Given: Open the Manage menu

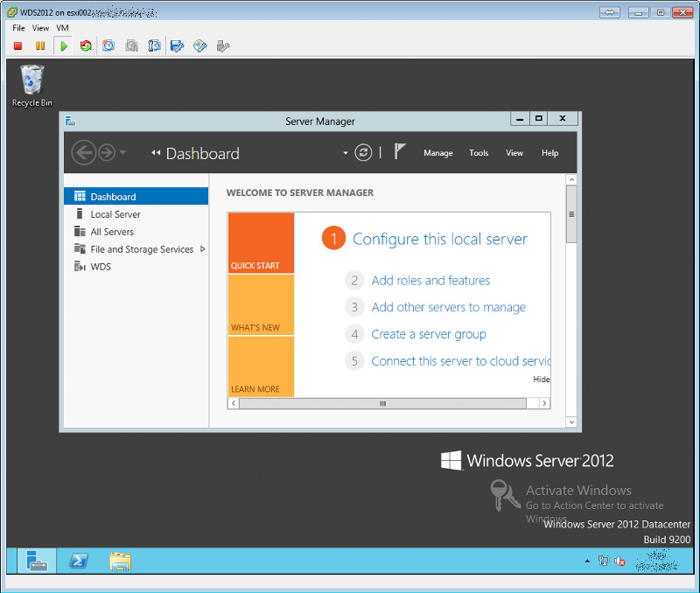Looking at the screenshot, I should click(438, 153).
